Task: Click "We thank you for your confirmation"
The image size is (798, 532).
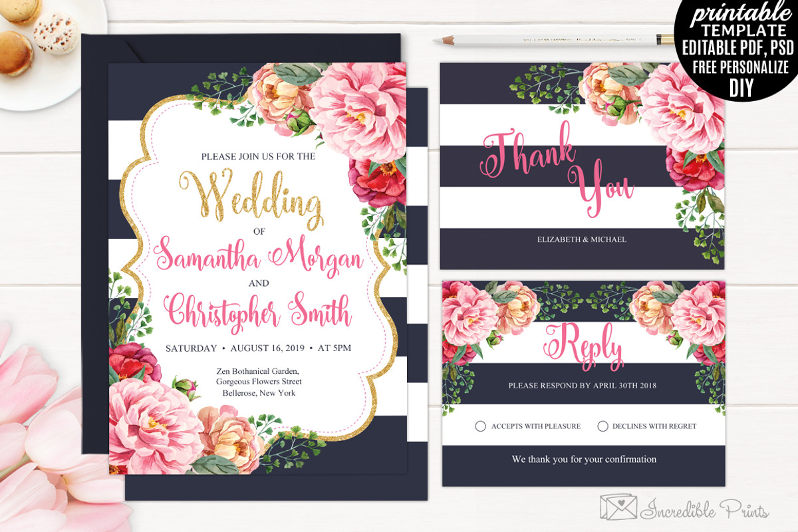Action: 584,459
